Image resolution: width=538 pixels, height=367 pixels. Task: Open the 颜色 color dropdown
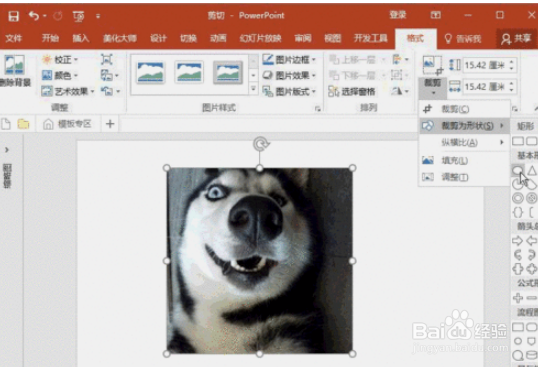[60, 75]
